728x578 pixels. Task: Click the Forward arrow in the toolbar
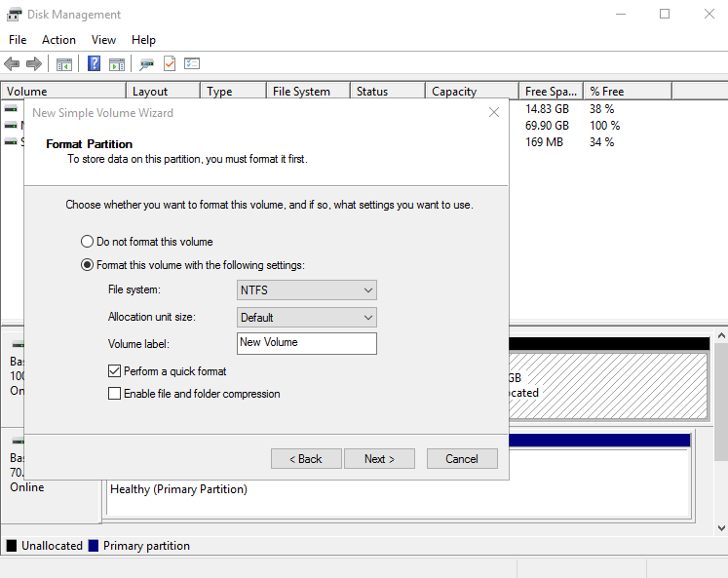point(34,64)
